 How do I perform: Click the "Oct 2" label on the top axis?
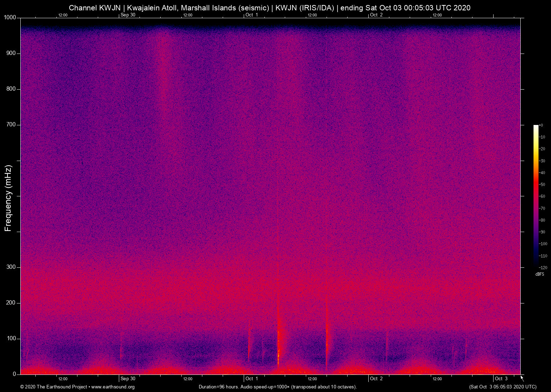coord(376,15)
